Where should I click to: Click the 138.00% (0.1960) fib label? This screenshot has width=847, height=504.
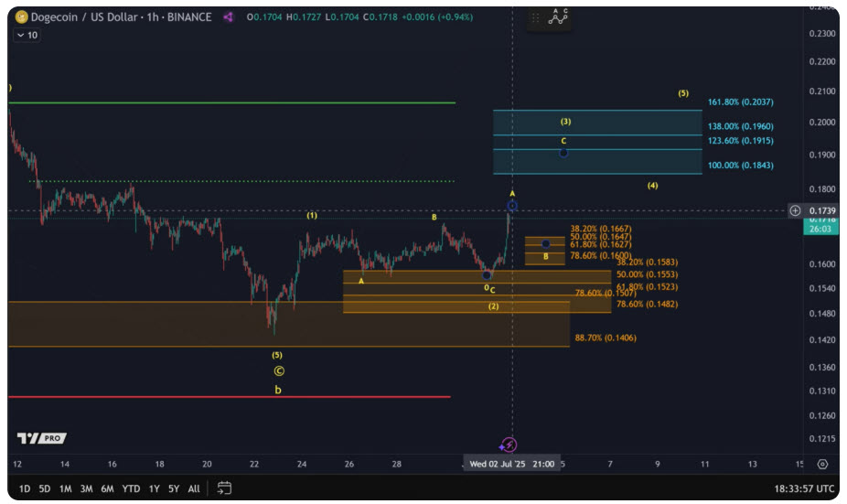741,126
